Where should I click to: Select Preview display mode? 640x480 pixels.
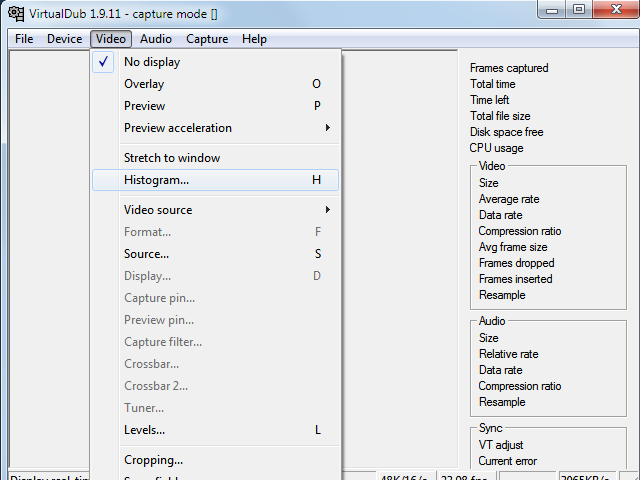tap(216, 106)
